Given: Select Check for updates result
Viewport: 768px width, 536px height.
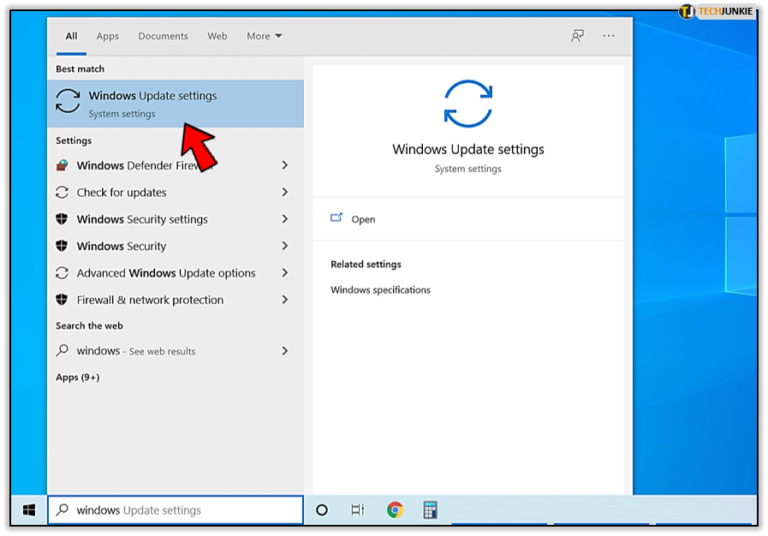Looking at the screenshot, I should click(x=121, y=193).
